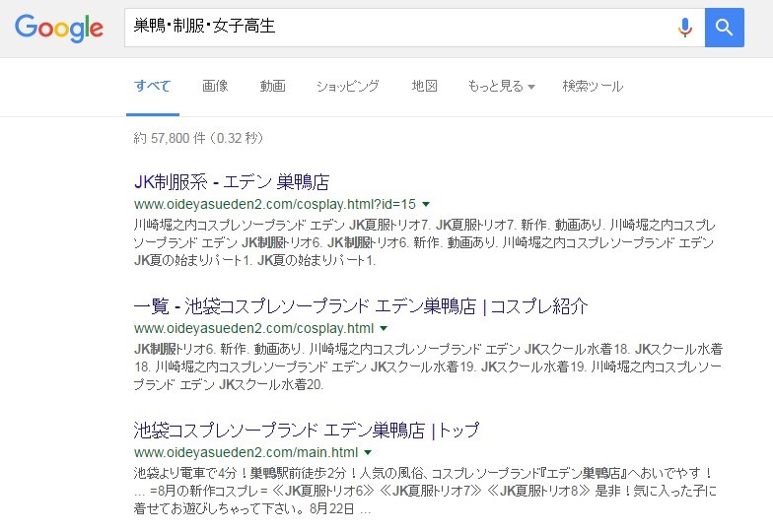Select the すべて tab
Screen dimensions: 773x532
pyautogui.click(x=152, y=87)
